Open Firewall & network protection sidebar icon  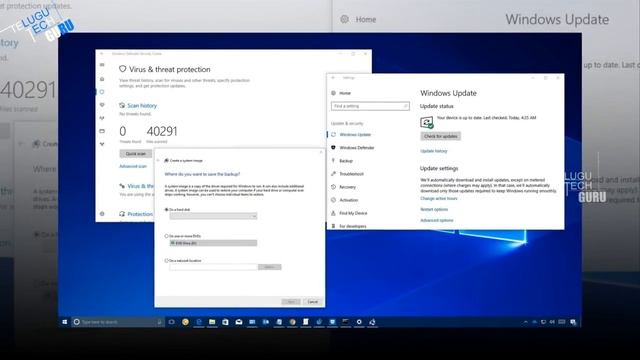click(102, 118)
